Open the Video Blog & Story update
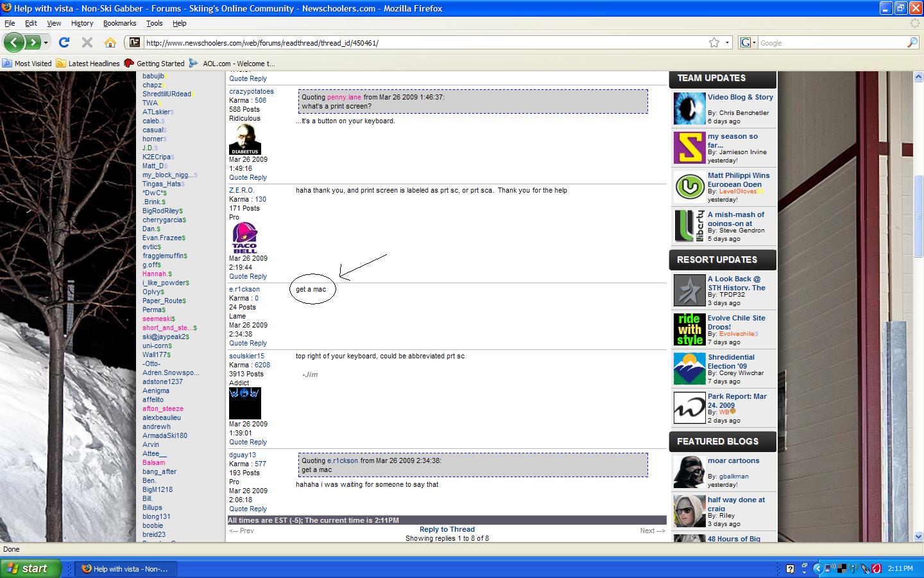 (740, 98)
